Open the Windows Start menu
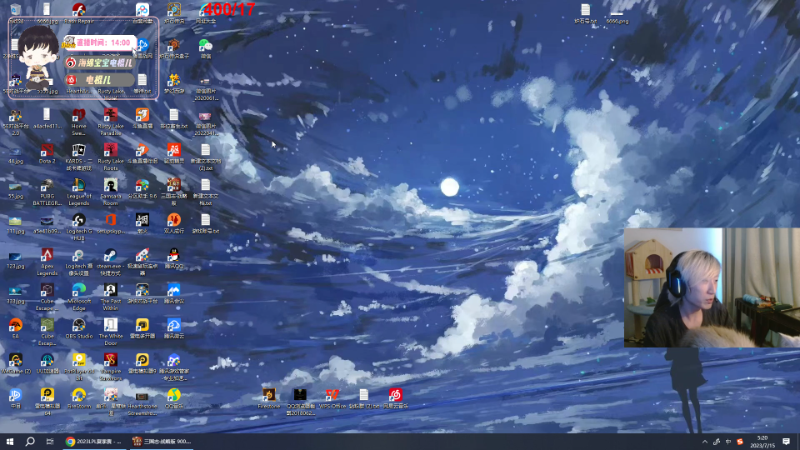 point(10,441)
